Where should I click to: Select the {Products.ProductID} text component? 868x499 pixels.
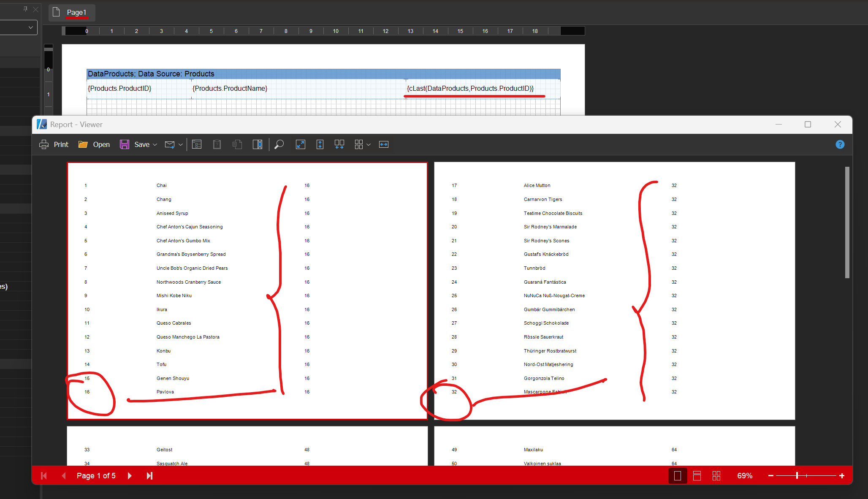tap(139, 89)
